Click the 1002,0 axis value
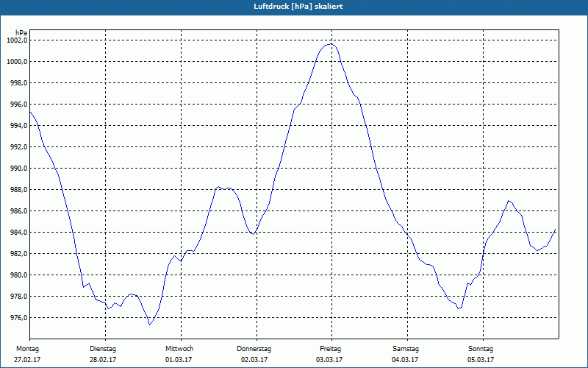Image resolution: width=588 pixels, height=368 pixels. 17,40
